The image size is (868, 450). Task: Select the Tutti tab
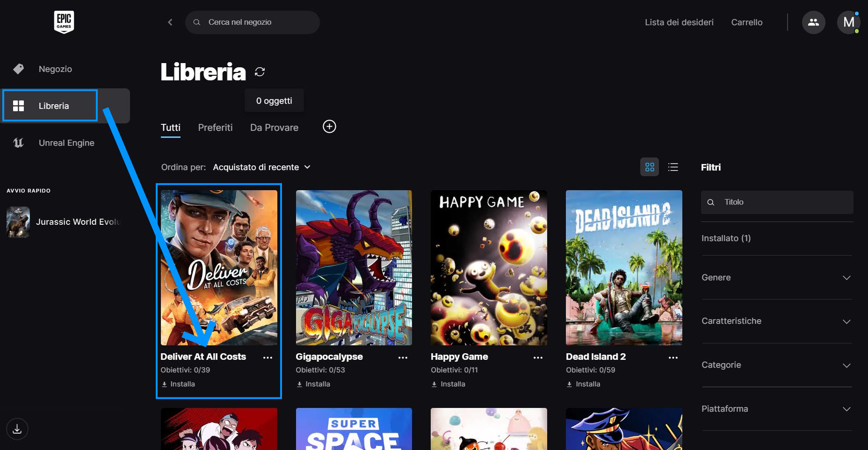coord(171,128)
